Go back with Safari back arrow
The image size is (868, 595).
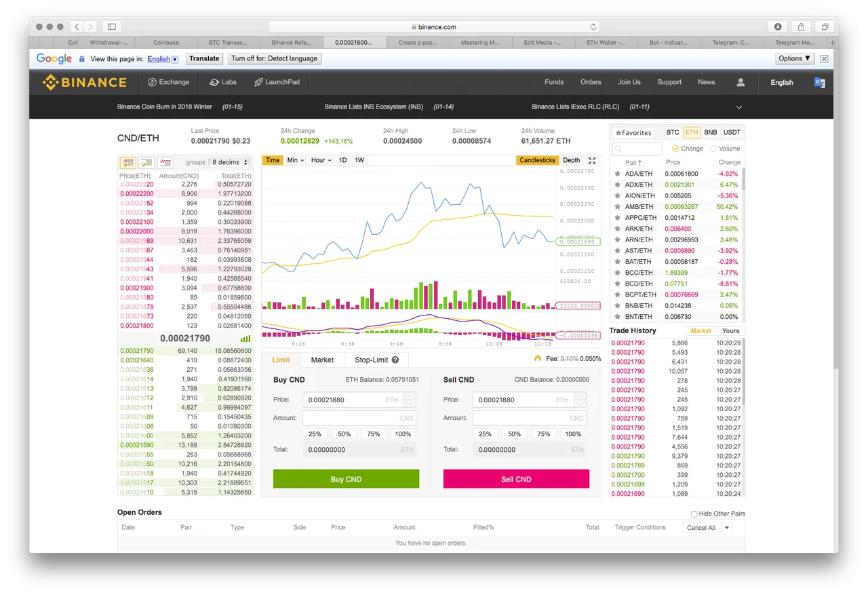(x=77, y=26)
